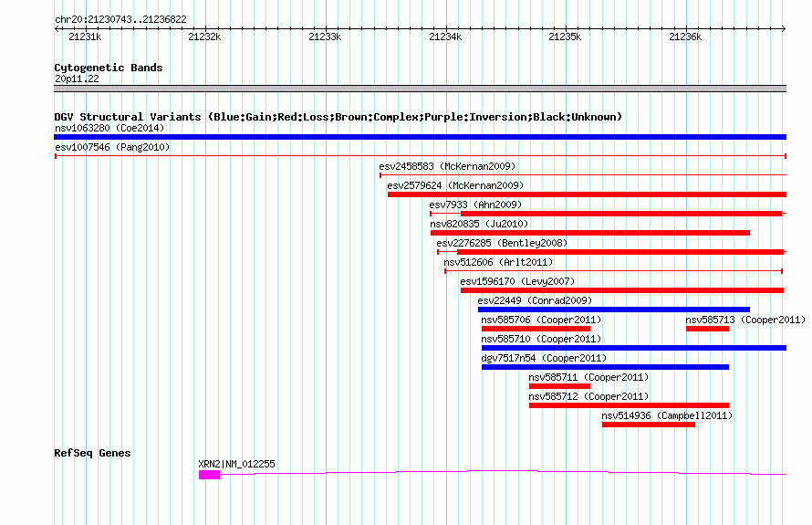Click the nsv1063280 (Coe2014) blue gain bar
Screen dimensions: 812x525
[x=420, y=137]
